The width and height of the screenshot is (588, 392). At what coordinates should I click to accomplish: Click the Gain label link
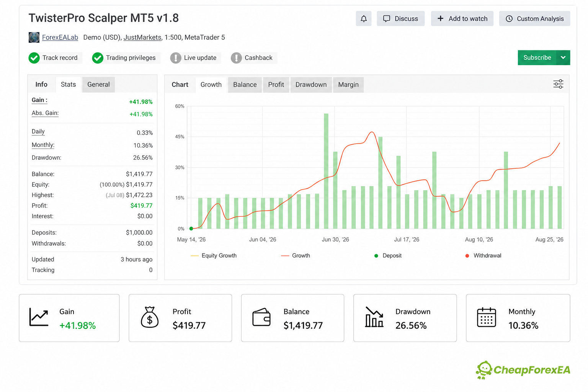point(39,100)
